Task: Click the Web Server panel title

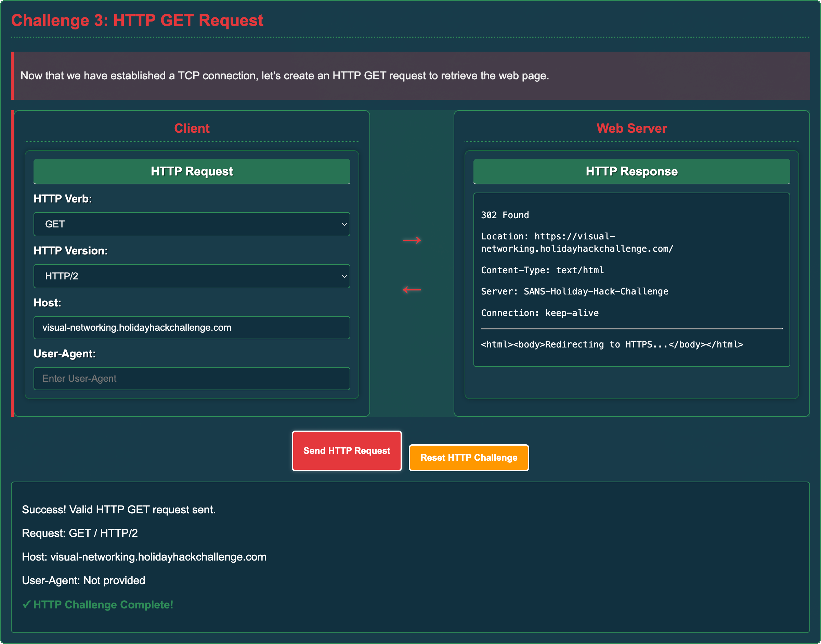Action: click(631, 128)
